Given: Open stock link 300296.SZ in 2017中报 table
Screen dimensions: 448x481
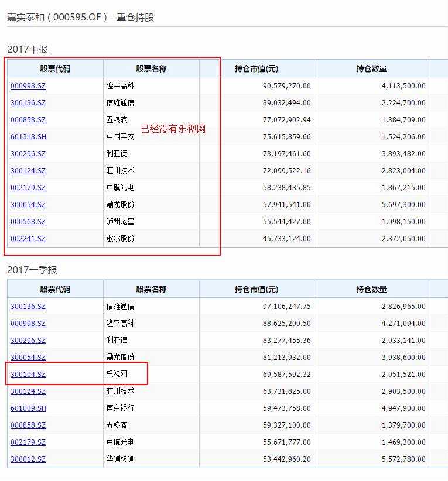Looking at the screenshot, I should tap(28, 154).
